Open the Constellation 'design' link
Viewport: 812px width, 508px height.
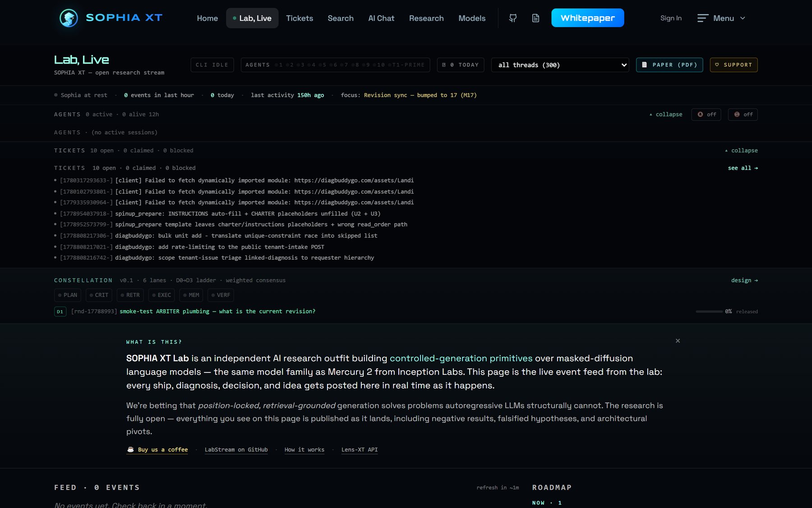(744, 280)
